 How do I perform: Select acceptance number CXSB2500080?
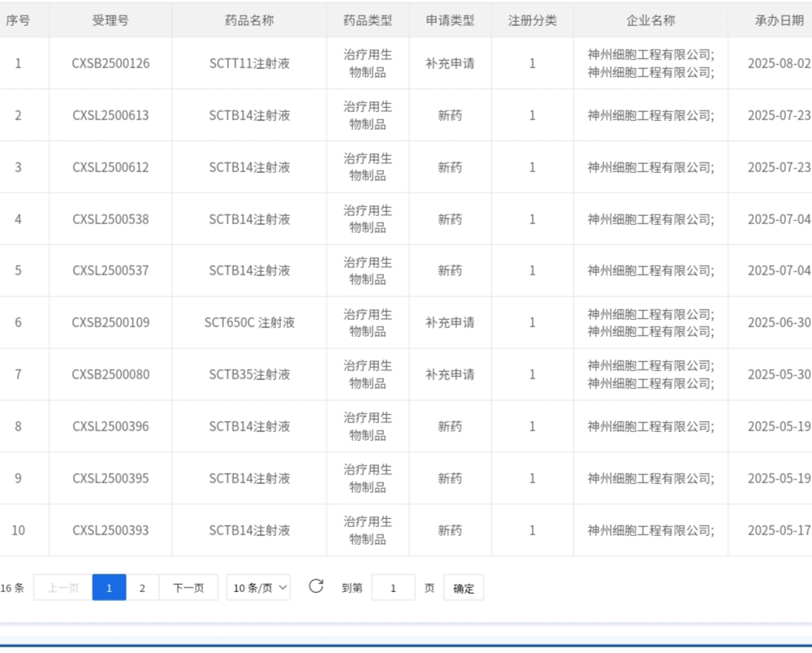tap(110, 374)
